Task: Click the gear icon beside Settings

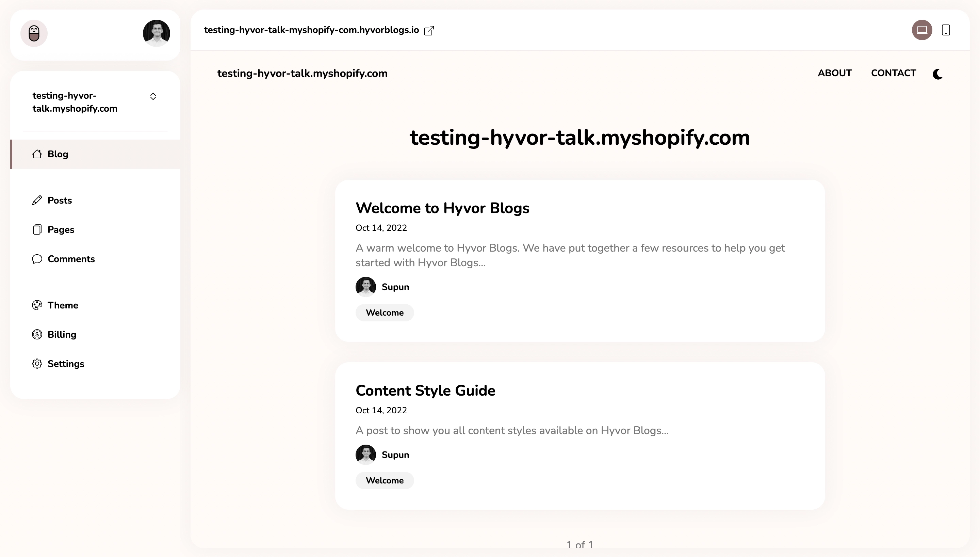Action: click(x=37, y=364)
